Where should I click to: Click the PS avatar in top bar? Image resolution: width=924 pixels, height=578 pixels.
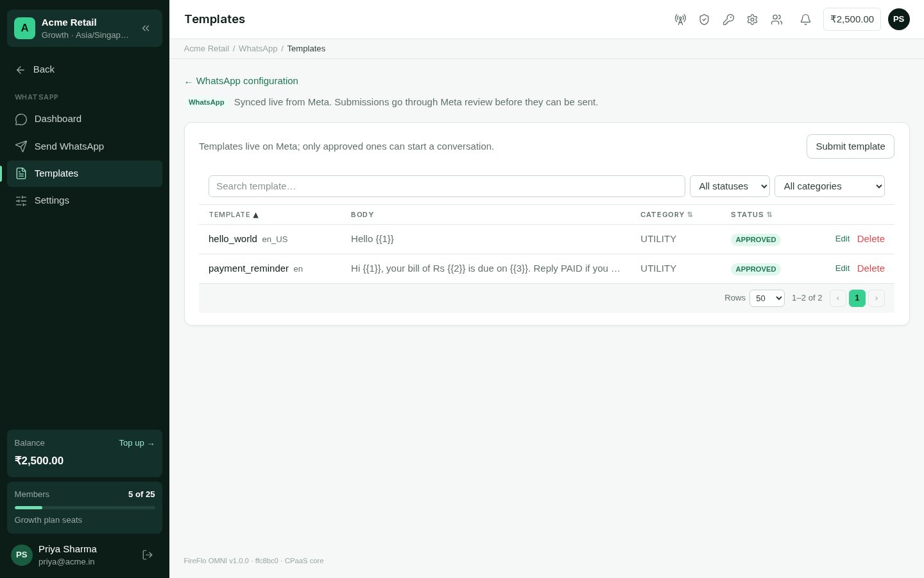(x=898, y=19)
